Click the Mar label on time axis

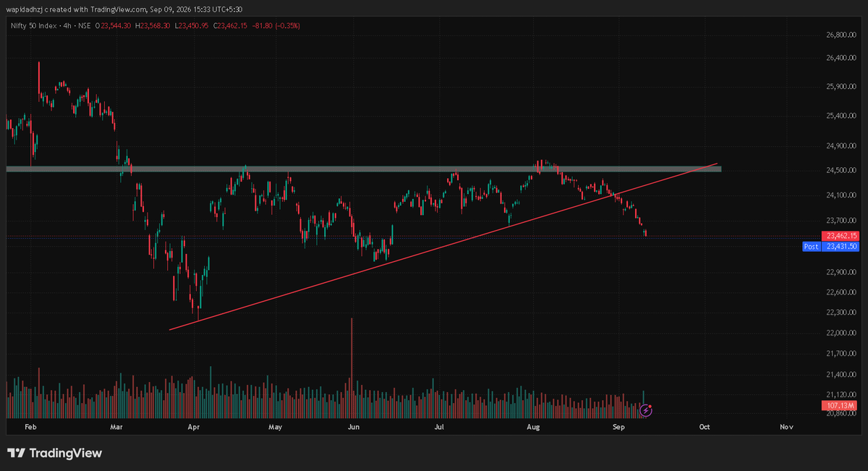tap(116, 427)
